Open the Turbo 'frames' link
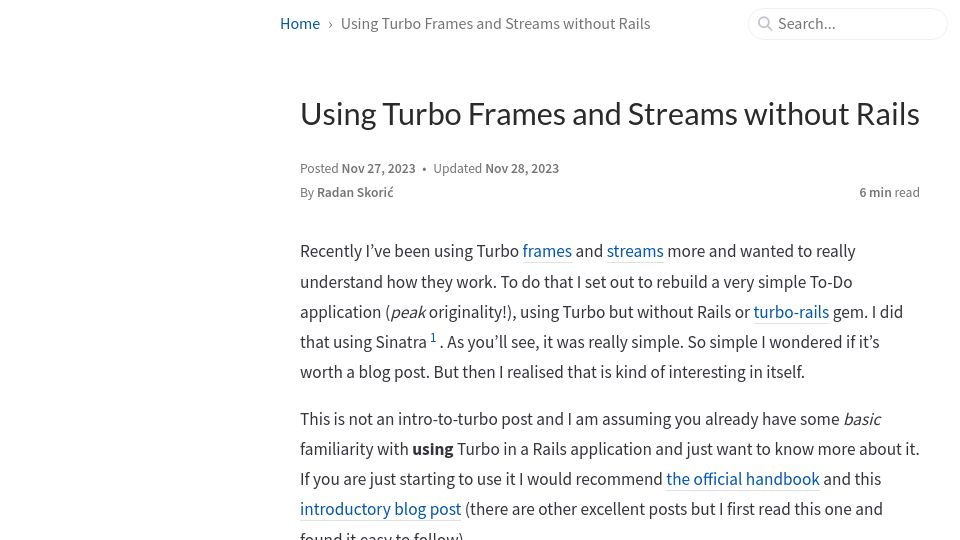The width and height of the screenshot is (960, 540). [x=547, y=252]
